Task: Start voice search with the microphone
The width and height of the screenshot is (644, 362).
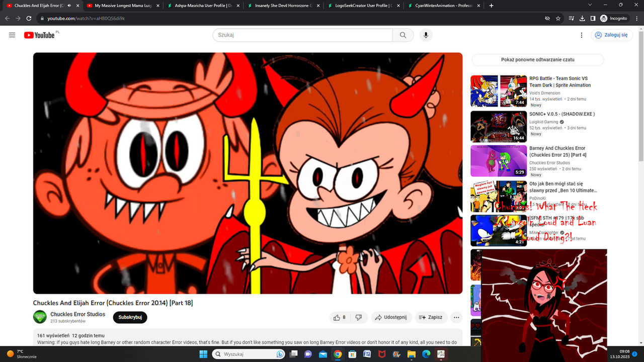Action: 426,35
